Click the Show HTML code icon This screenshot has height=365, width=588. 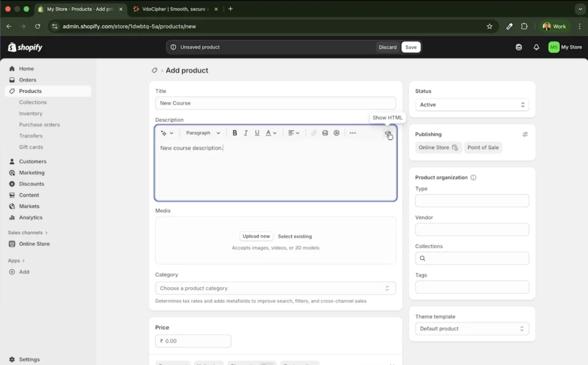click(x=388, y=133)
